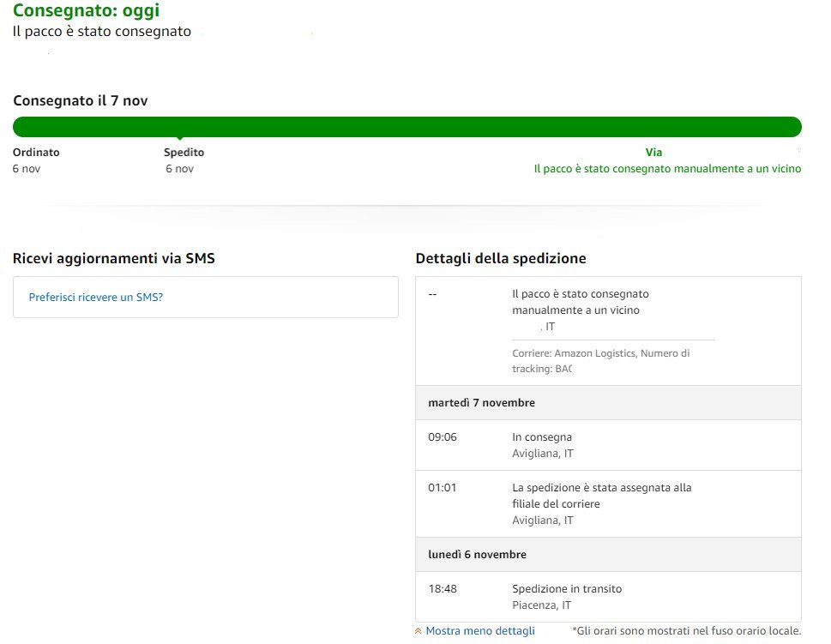Image resolution: width=831 pixels, height=644 pixels.
Task: Click green text about delivery to a neighbor
Action: click(666, 169)
